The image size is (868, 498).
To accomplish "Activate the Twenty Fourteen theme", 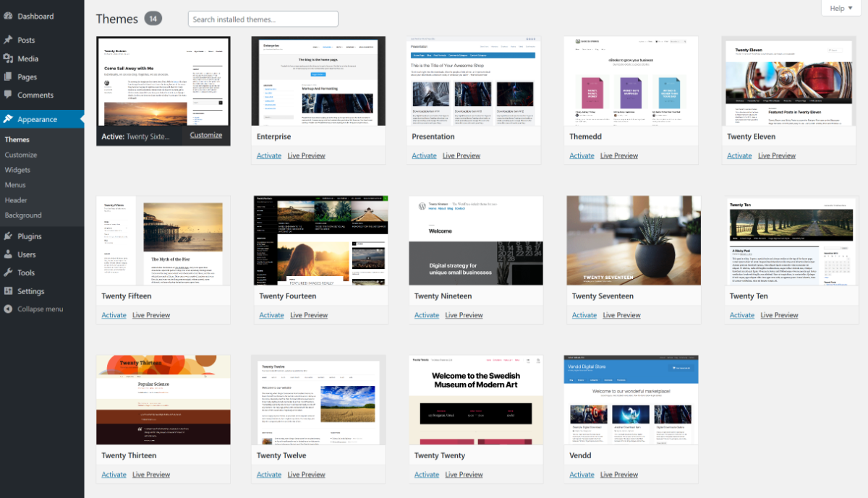I will coord(271,315).
